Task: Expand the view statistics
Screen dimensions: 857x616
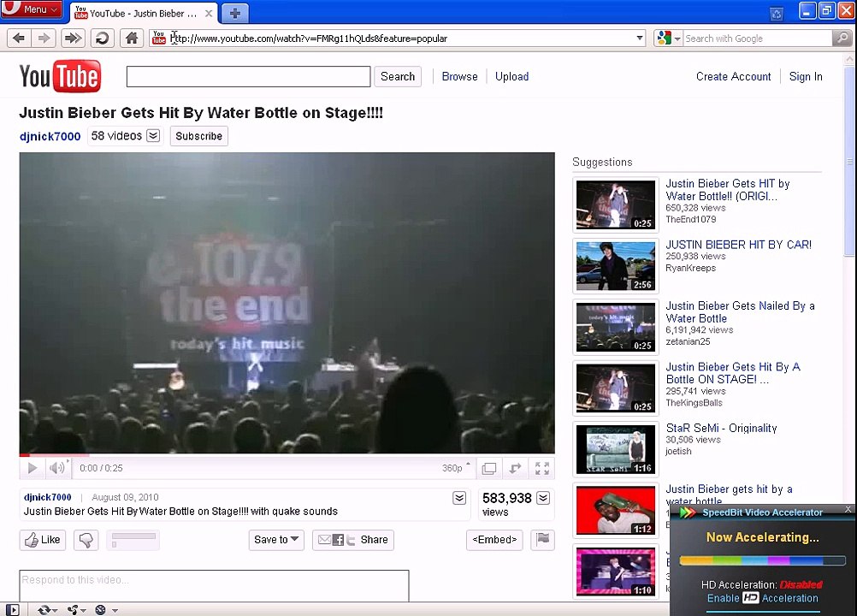Action: 543,498
